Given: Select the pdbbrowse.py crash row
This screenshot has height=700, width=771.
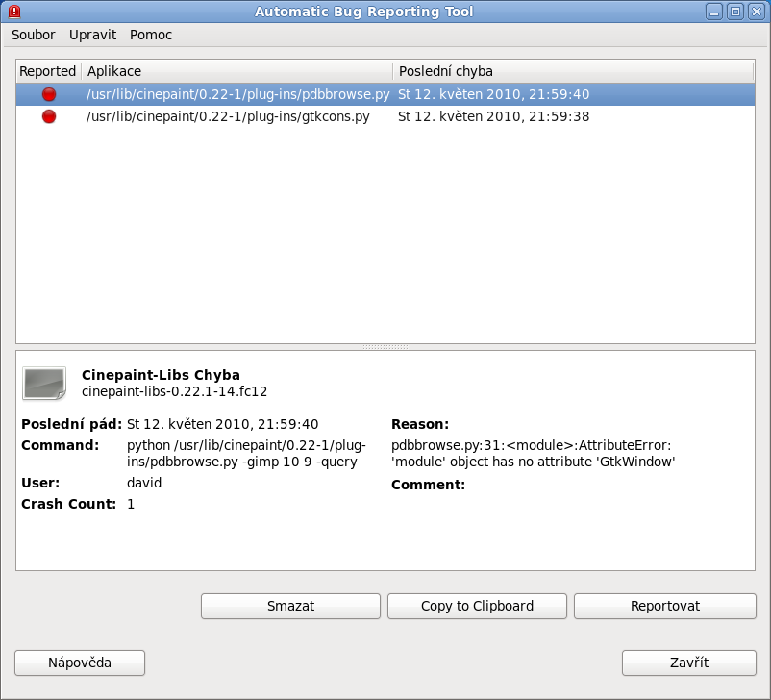Looking at the screenshot, I should click(x=385, y=94).
